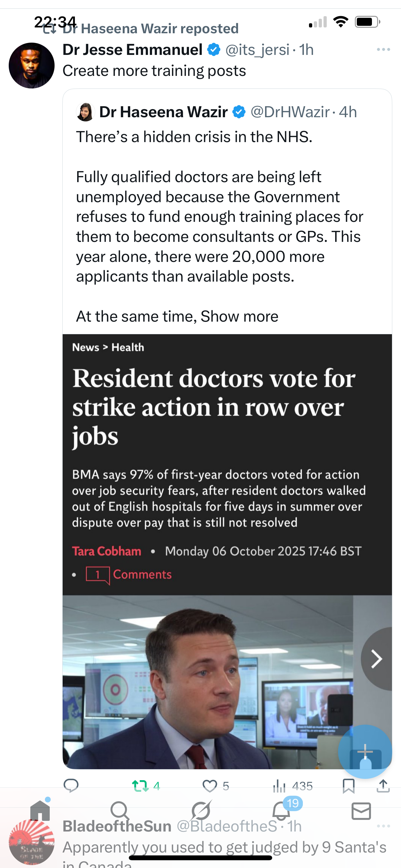Screen dimensions: 401x868
Task: Open Dr Jesse Emmanuel's profile picture
Action: click(x=32, y=65)
